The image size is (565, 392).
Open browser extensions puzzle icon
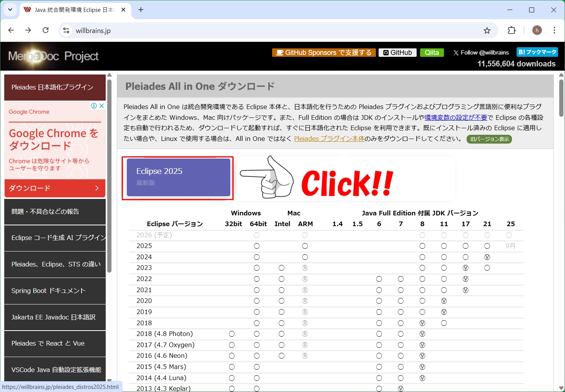pyautogui.click(x=512, y=30)
